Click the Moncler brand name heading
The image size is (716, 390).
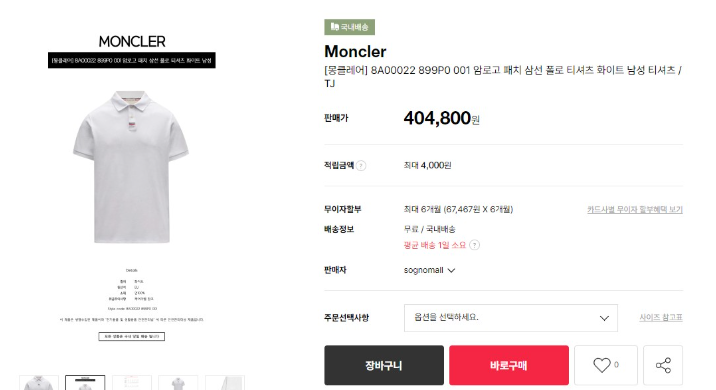(x=355, y=52)
